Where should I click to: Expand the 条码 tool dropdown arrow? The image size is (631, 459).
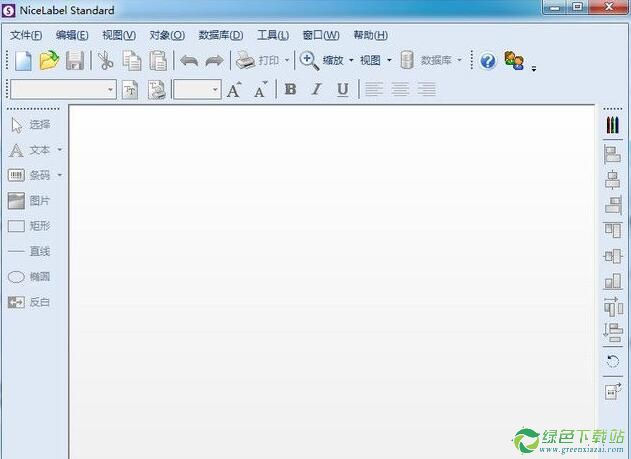click(60, 175)
